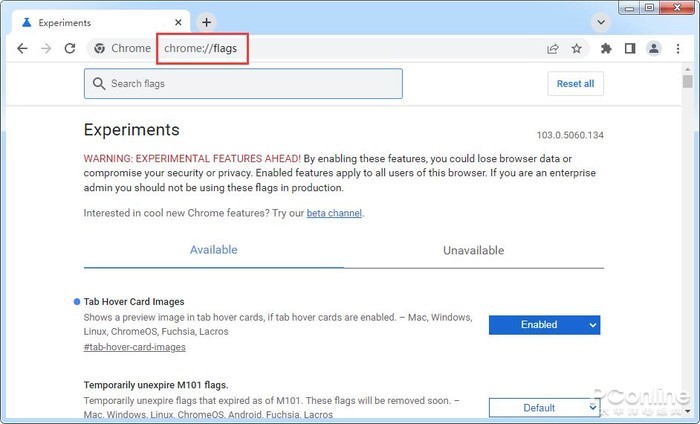The height and width of the screenshot is (424, 700).
Task: Toggle the side panel icon
Action: pos(630,48)
